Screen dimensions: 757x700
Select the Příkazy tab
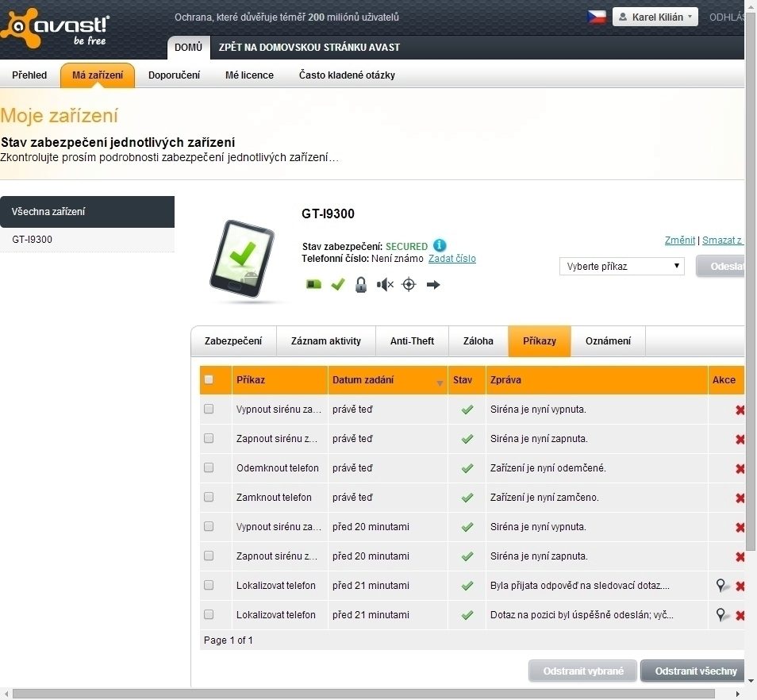point(540,340)
